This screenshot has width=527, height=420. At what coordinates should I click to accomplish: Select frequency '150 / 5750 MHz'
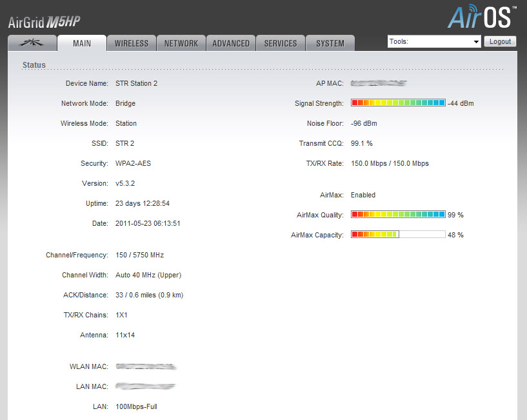coord(140,255)
